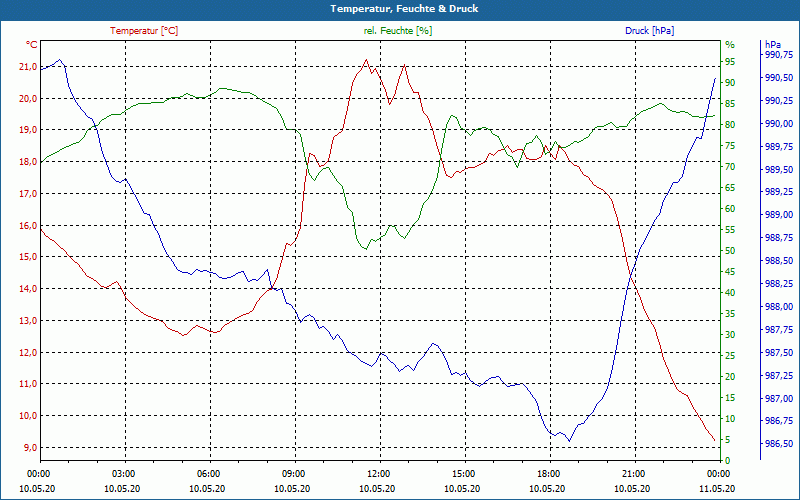The width and height of the screenshot is (800, 500).
Task: Click temperature axis tick "20,0"
Action: 29,98
